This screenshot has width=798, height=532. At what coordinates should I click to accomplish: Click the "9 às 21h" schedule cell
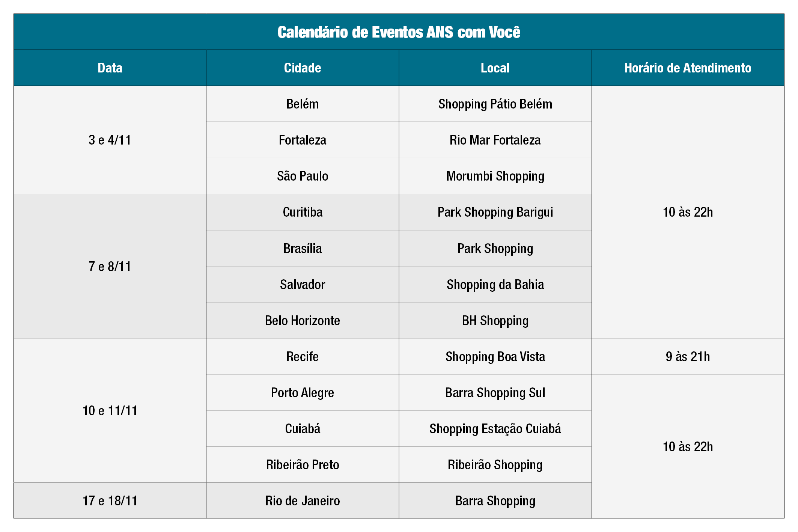coord(688,356)
